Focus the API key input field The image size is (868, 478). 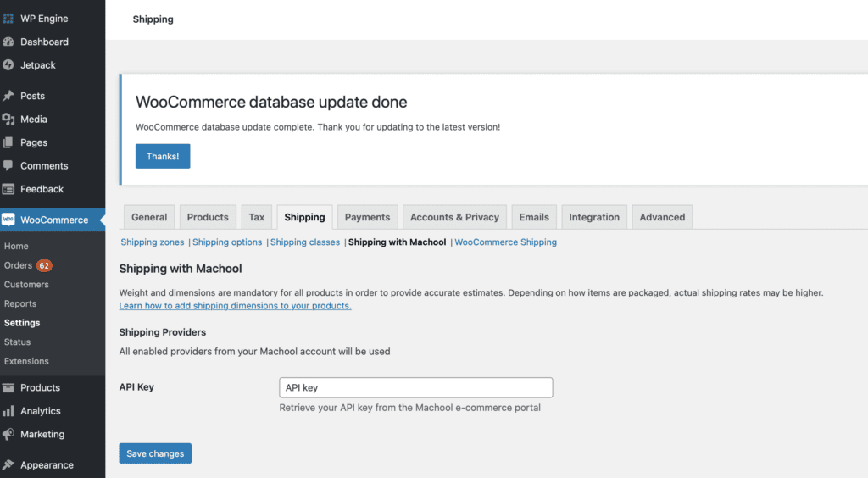point(415,387)
